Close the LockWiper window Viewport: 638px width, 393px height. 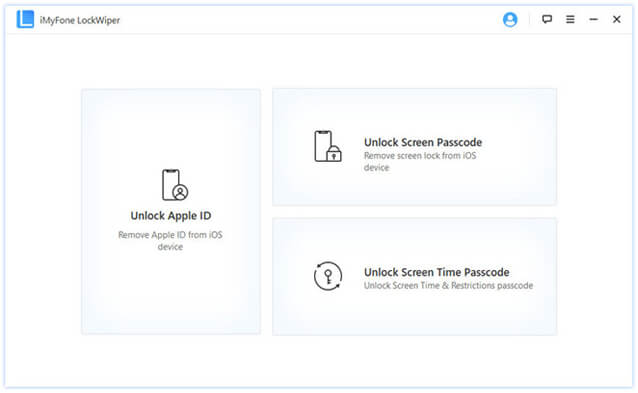coord(616,19)
